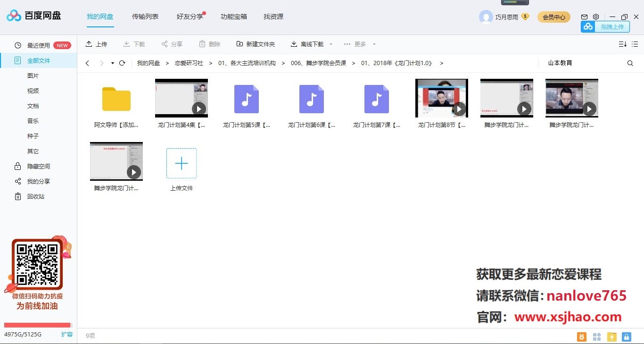644x344 pixels.
Task: Filter by 种子 category
Action: (x=33, y=136)
